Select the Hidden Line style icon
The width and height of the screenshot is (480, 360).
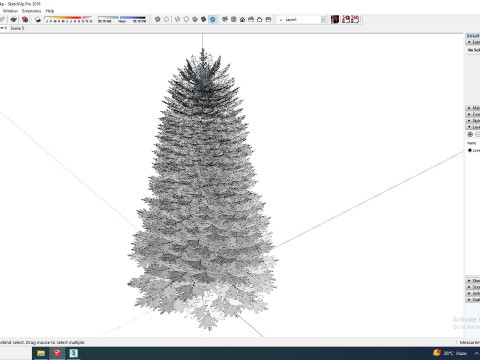[186, 19]
